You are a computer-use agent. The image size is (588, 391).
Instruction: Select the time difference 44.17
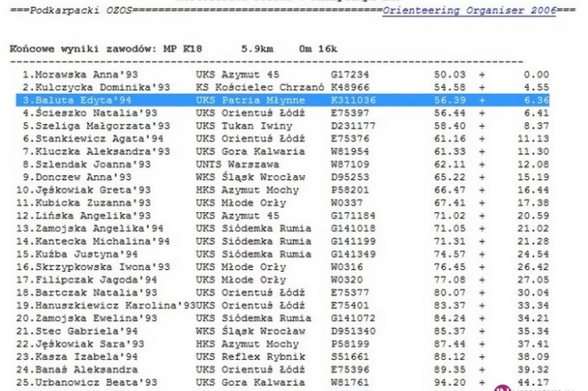[533, 382]
